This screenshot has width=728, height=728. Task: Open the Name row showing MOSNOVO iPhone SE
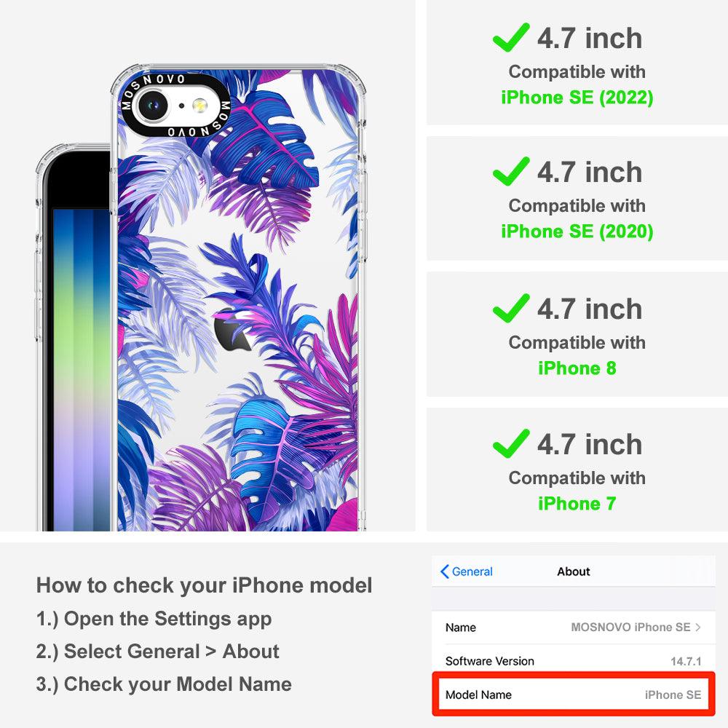click(574, 628)
